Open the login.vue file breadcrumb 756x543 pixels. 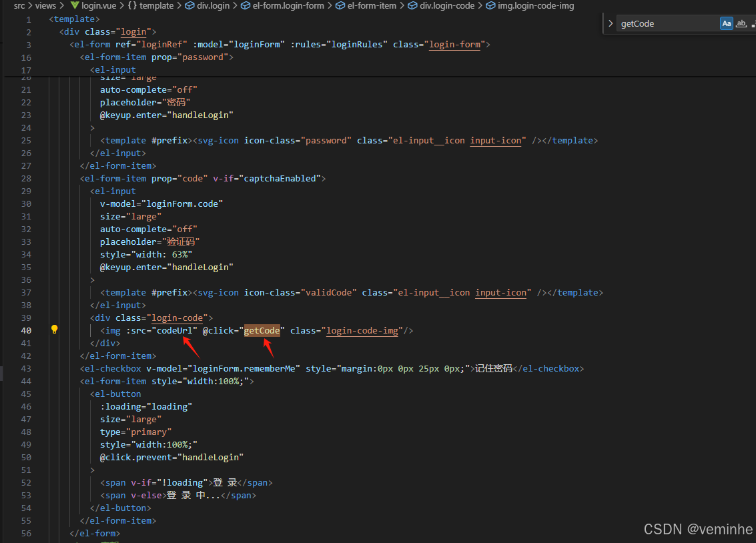(x=93, y=6)
